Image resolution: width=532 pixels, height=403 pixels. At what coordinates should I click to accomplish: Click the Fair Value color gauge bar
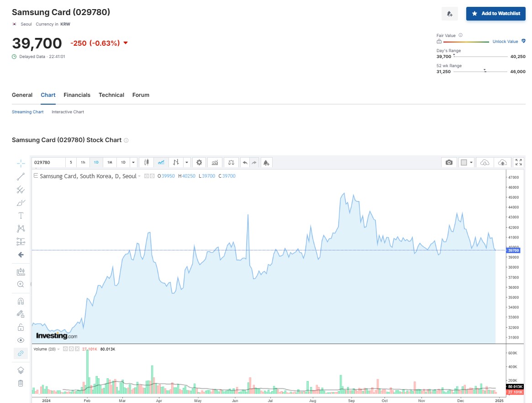tap(466, 42)
